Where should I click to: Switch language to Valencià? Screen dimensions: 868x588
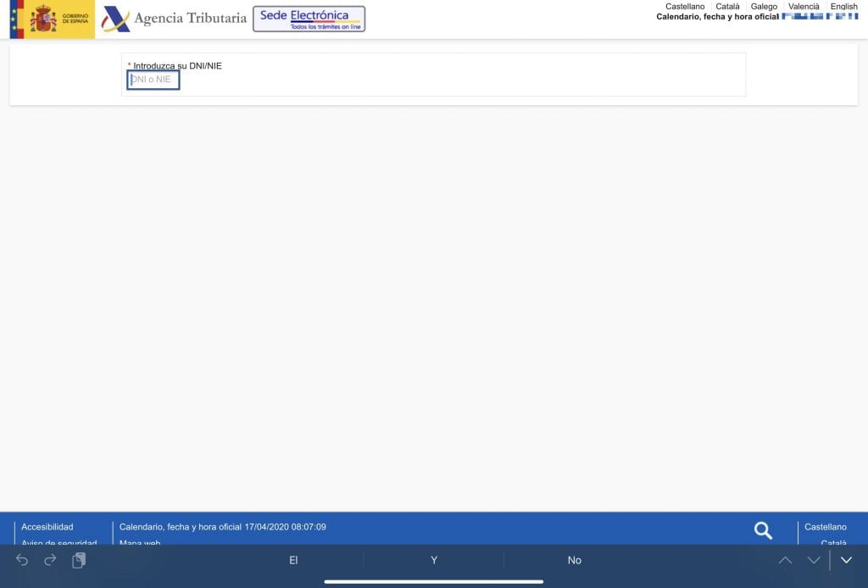[x=804, y=7]
